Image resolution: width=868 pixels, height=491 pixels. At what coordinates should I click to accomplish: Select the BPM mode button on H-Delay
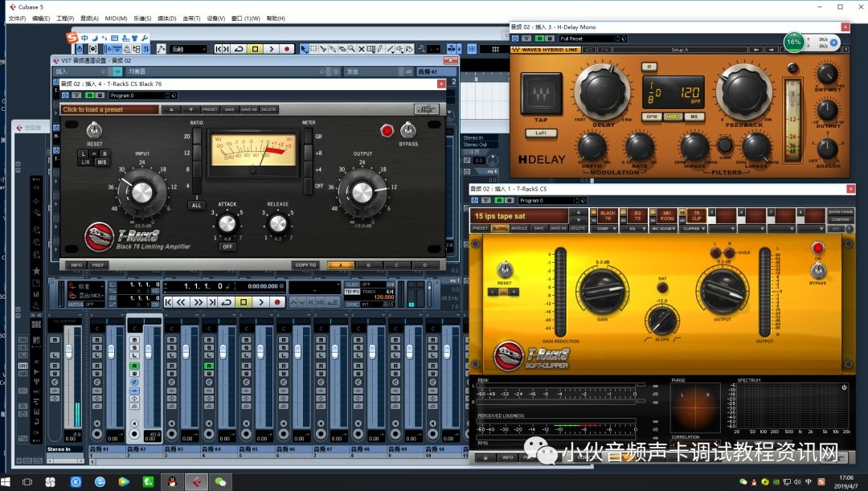coord(652,117)
